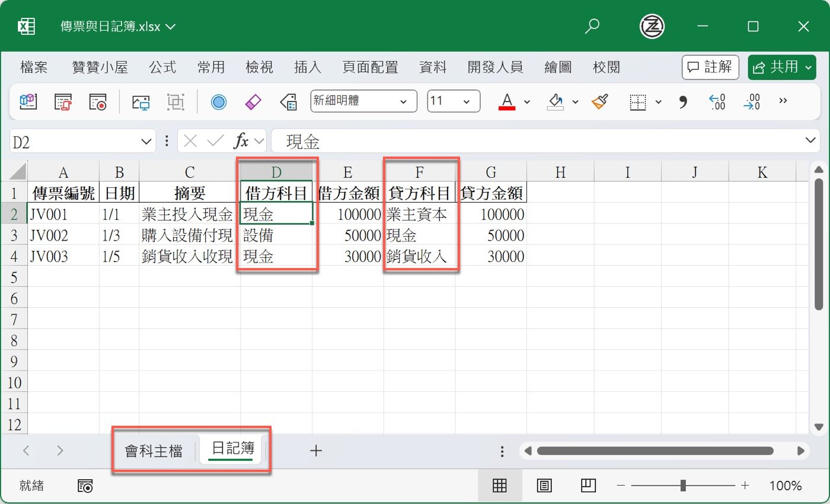The image size is (830, 504).
Task: Expand the borders options dropdown arrow
Action: coord(658,101)
